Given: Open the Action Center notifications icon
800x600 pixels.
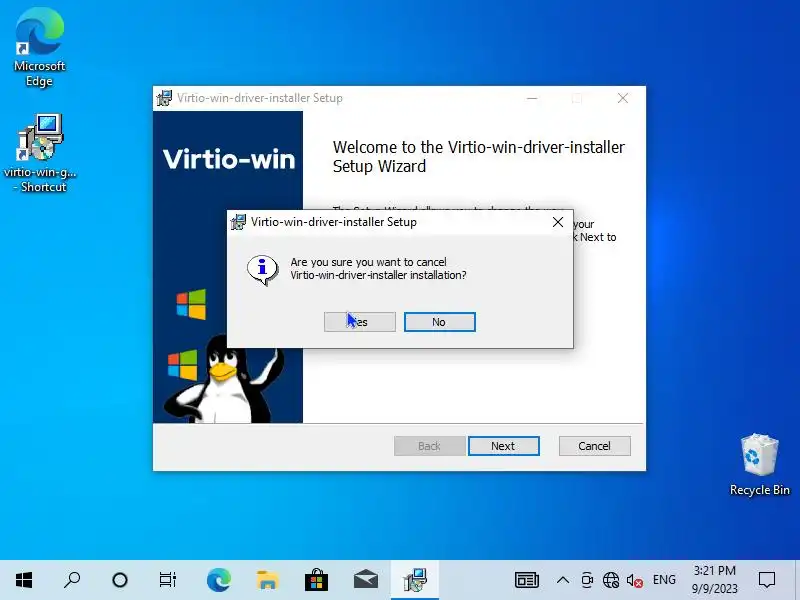Looking at the screenshot, I should coord(767,580).
